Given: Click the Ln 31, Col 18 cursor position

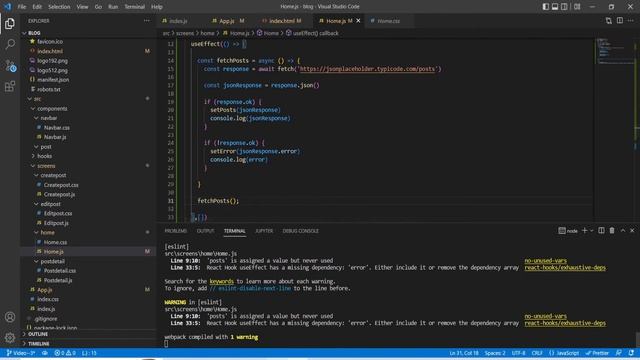Looking at the screenshot, I should click(x=464, y=353).
